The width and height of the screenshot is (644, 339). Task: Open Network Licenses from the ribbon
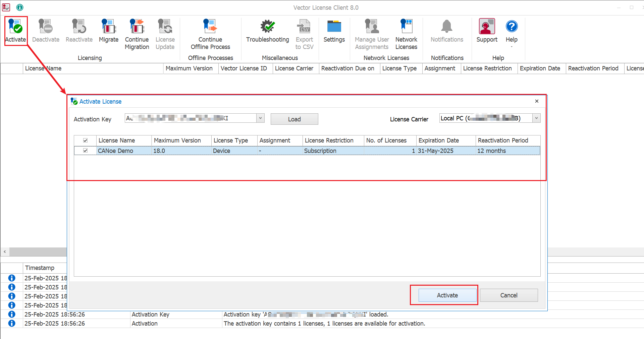(406, 26)
